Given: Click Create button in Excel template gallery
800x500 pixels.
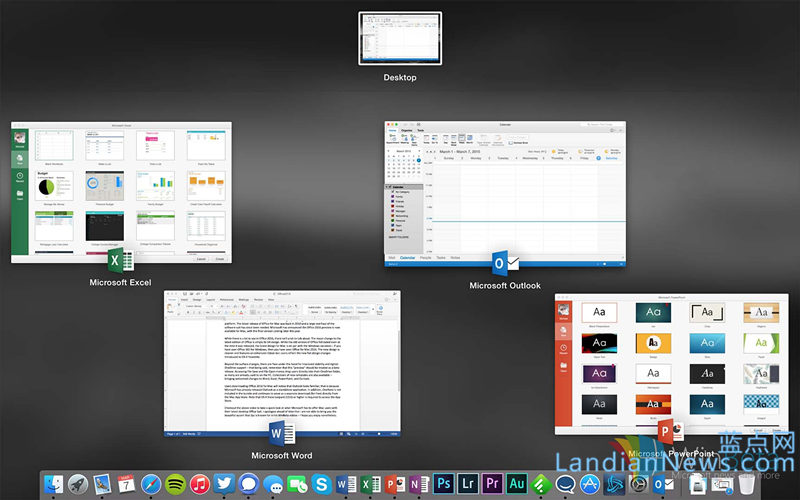Looking at the screenshot, I should tap(219, 259).
